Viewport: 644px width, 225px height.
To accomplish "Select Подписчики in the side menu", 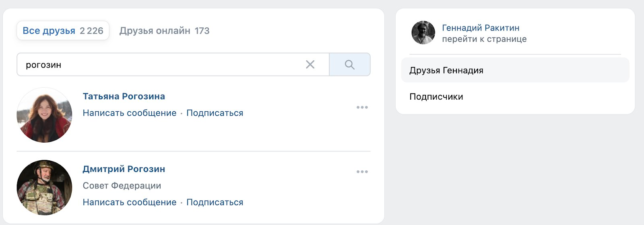I will (515, 96).
